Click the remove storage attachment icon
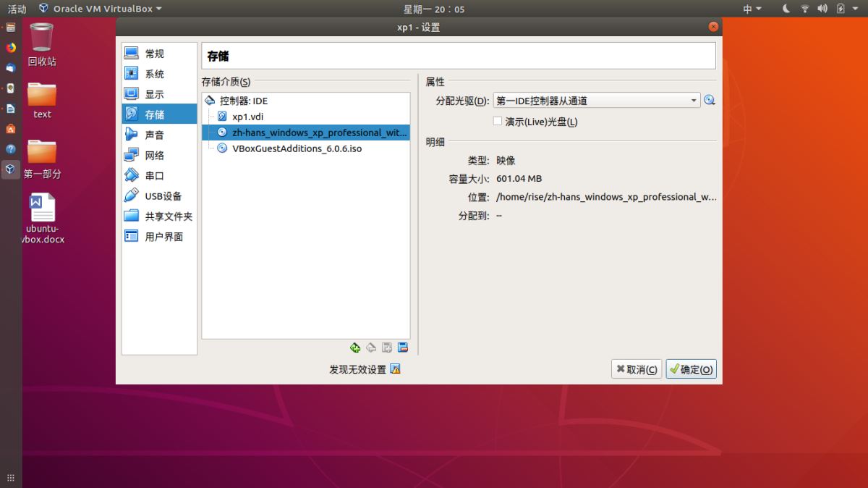 pos(403,348)
